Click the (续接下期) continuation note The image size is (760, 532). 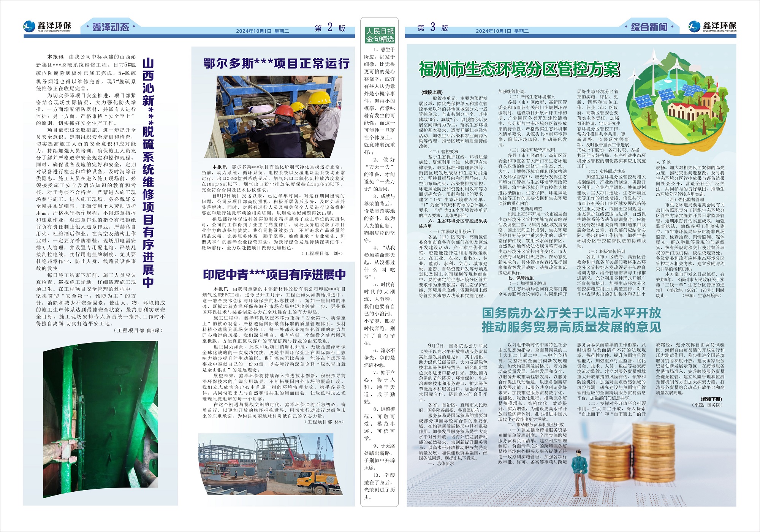point(711,399)
